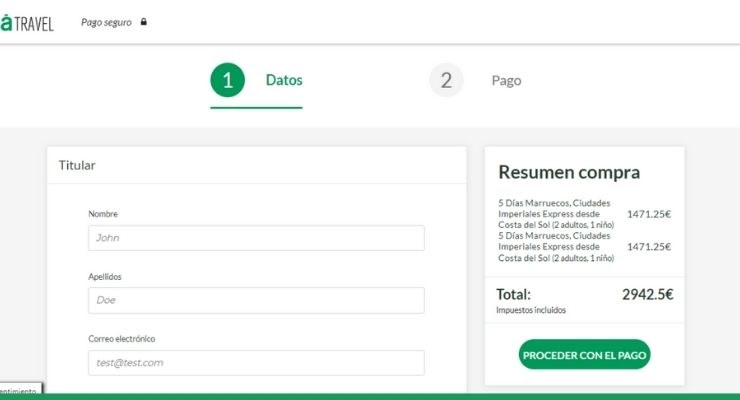Image resolution: width=740 pixels, height=400 pixels.
Task: Select the first Marruecos trip in summary
Action: [x=556, y=214]
